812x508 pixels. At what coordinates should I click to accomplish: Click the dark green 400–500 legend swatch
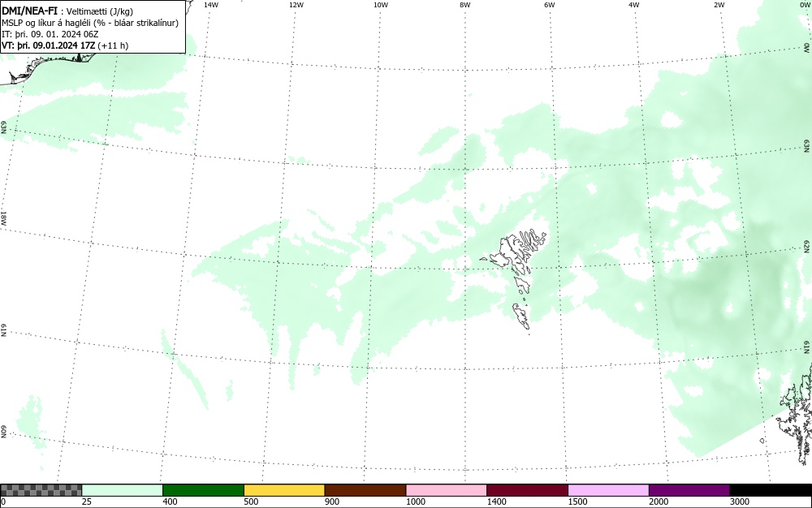[203, 490]
